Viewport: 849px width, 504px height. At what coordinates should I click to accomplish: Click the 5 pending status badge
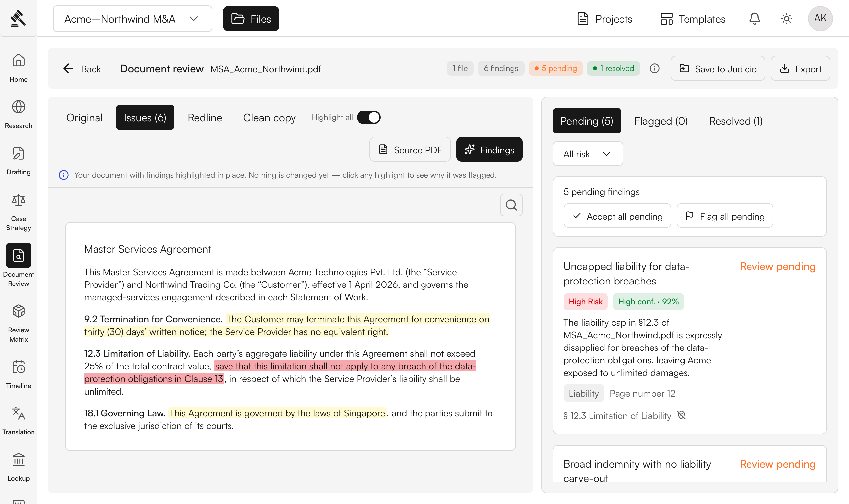pyautogui.click(x=555, y=68)
